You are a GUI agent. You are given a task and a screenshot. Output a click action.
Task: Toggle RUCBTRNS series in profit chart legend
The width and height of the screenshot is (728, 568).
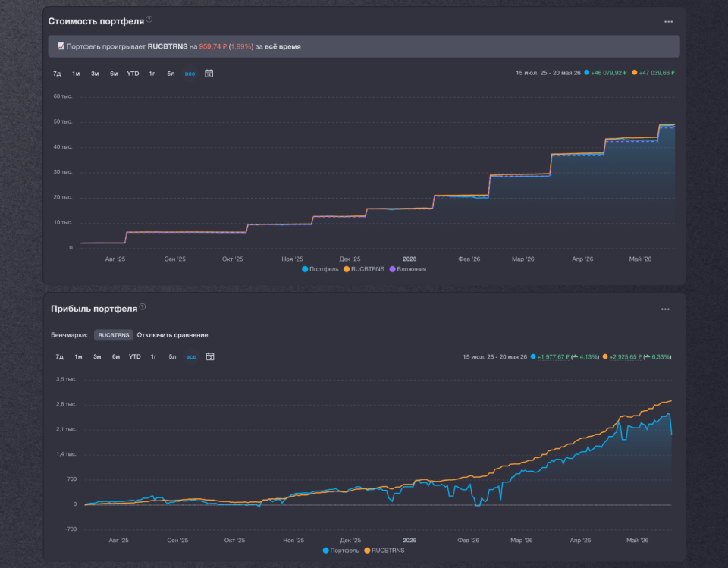pyautogui.click(x=384, y=551)
